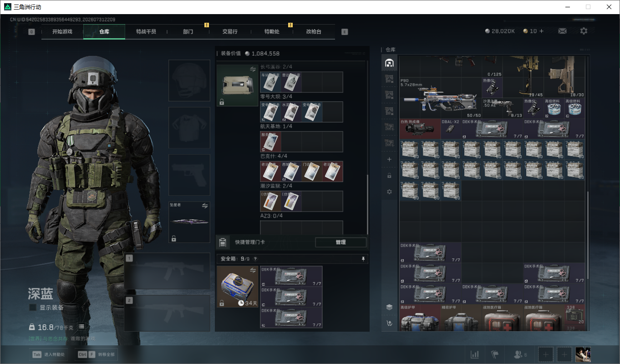Enable the 显示装备 checkbox
Viewport: 620px width, 364px height.
coord(33,308)
